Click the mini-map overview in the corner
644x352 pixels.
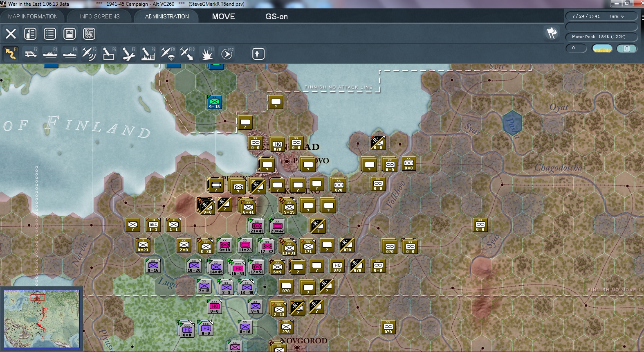point(42,319)
